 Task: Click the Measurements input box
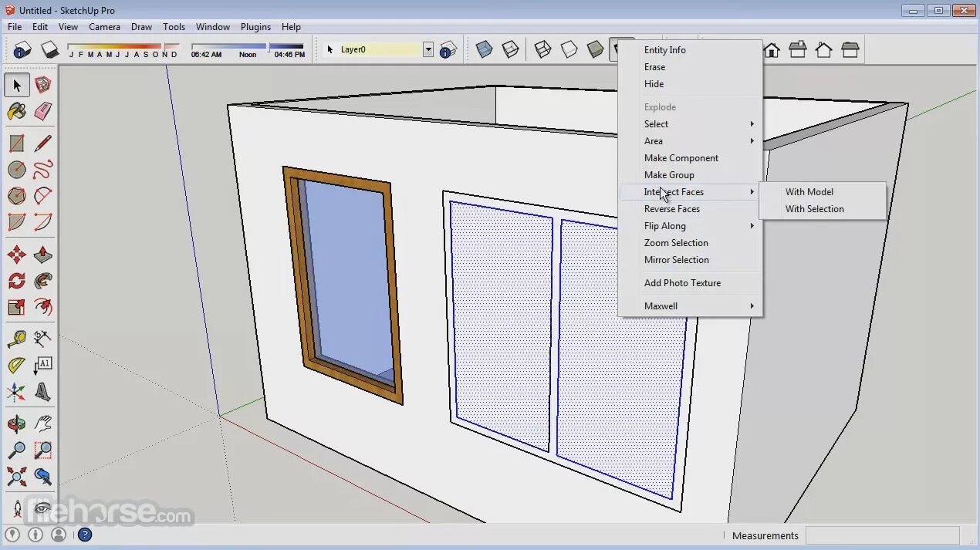click(x=882, y=535)
